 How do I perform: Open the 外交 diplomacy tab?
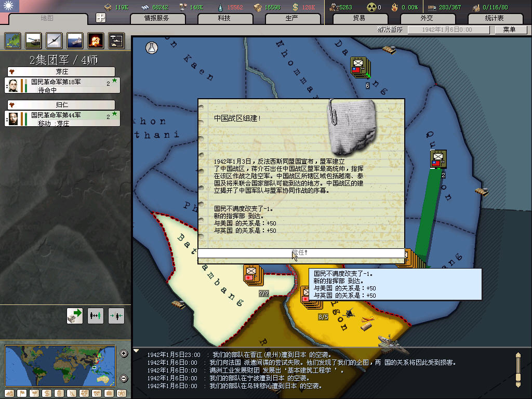pos(427,18)
